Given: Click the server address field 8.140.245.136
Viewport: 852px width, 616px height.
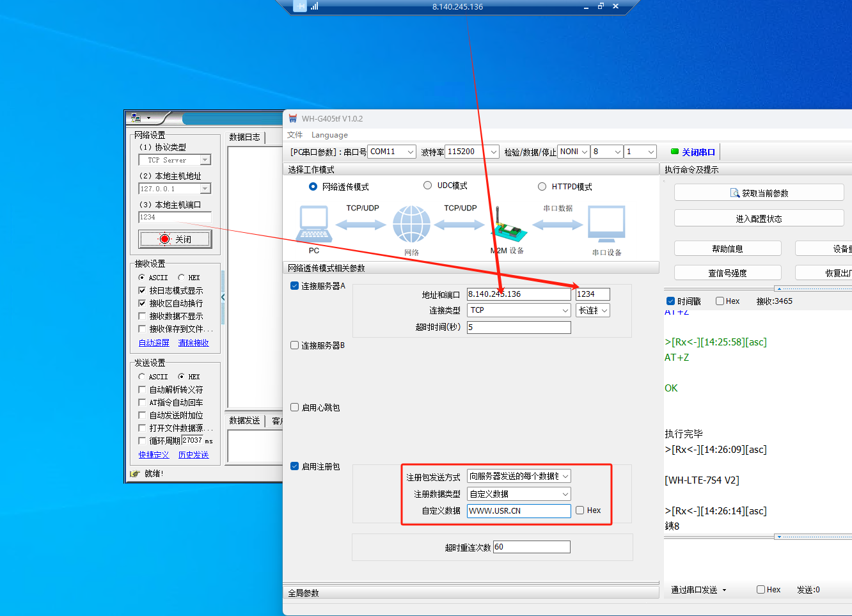Looking at the screenshot, I should 519,294.
